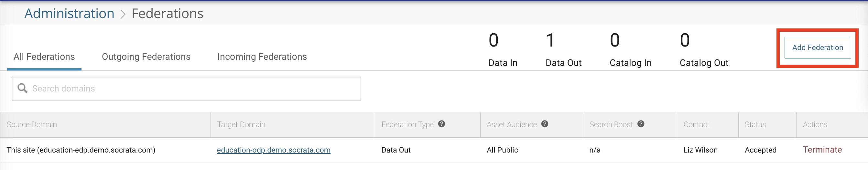Switch to the Outgoing Federations tab
This screenshot has width=868, height=170.
[x=146, y=57]
